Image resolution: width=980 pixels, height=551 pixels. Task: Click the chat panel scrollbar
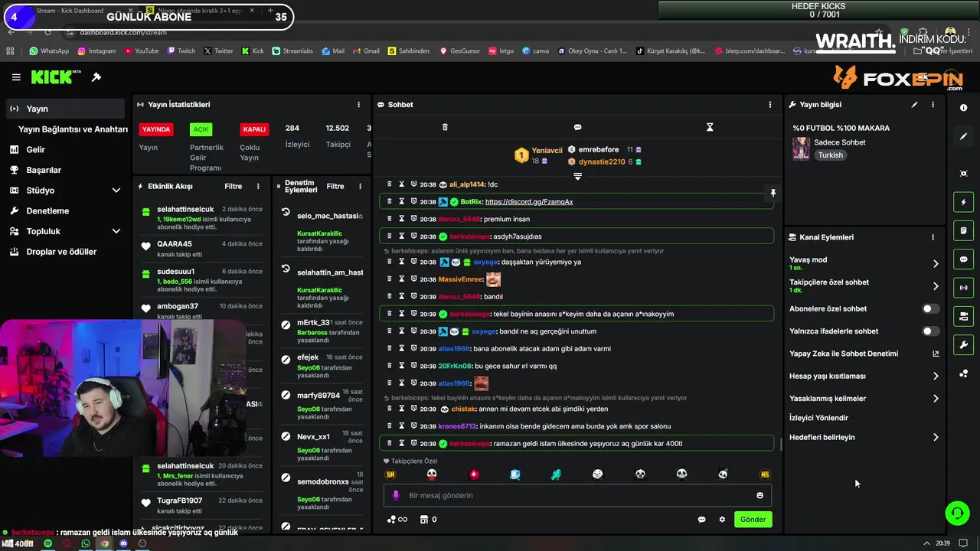(x=780, y=444)
